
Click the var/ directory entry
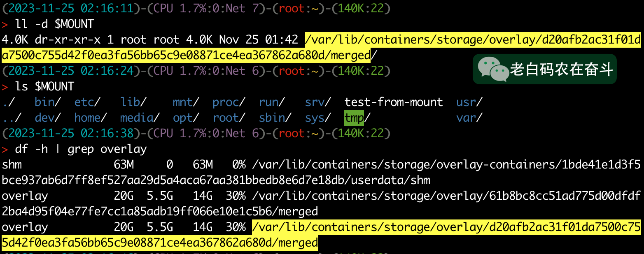[x=469, y=118]
